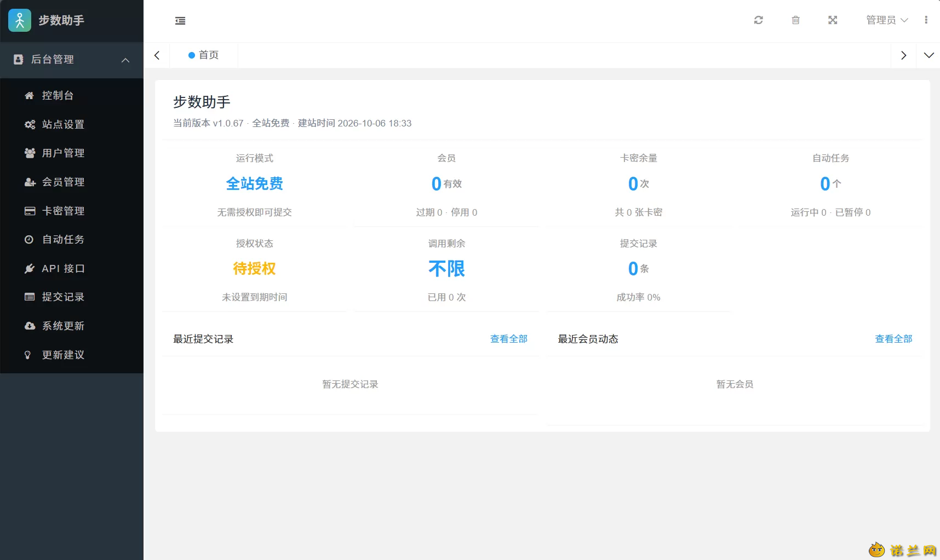
Task: Click the 当前版本 v1.0.67 info line
Action: click(293, 123)
